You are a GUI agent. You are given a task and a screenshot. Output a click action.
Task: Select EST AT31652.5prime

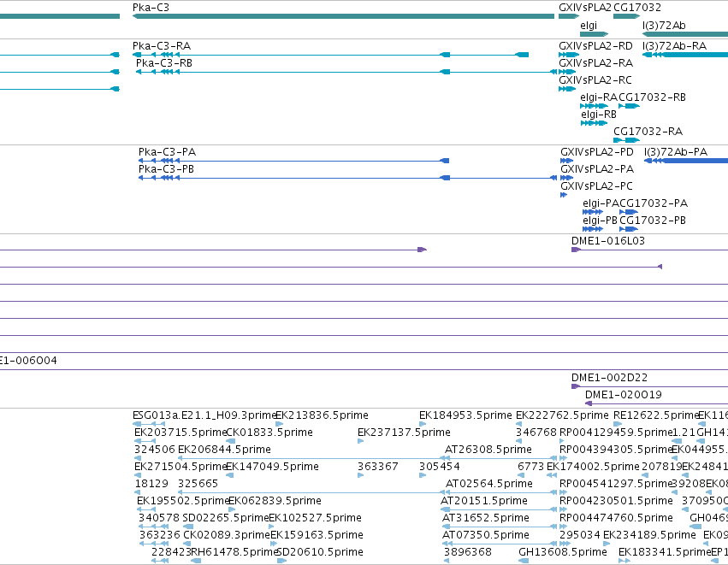[x=500, y=527]
